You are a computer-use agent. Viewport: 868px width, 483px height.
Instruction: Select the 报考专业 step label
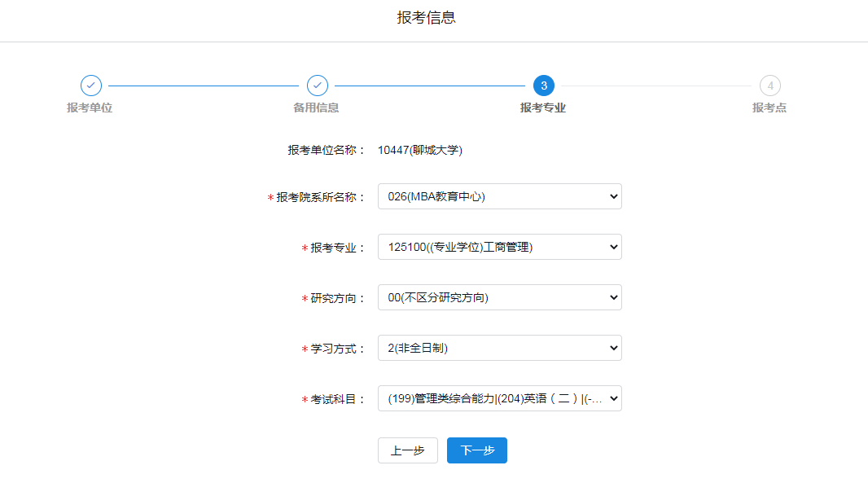tap(543, 108)
